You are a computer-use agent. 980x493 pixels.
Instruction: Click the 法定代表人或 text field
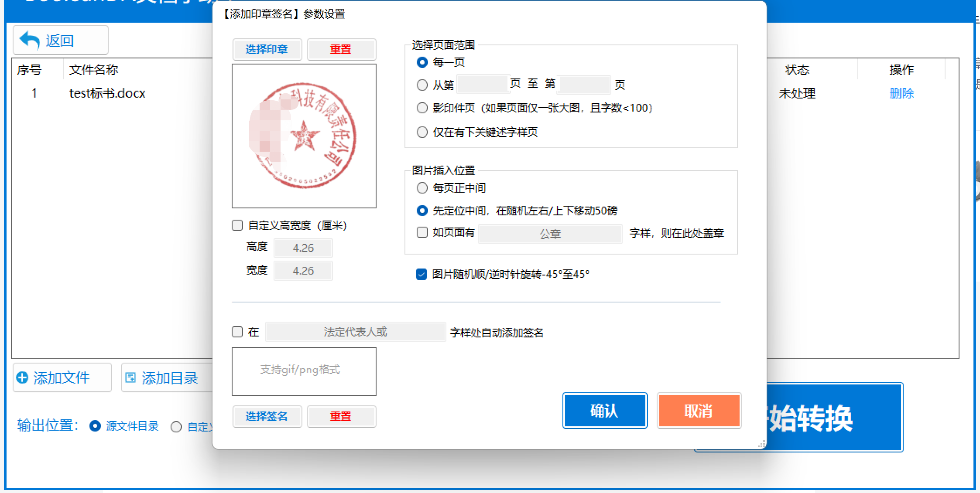[x=355, y=332]
